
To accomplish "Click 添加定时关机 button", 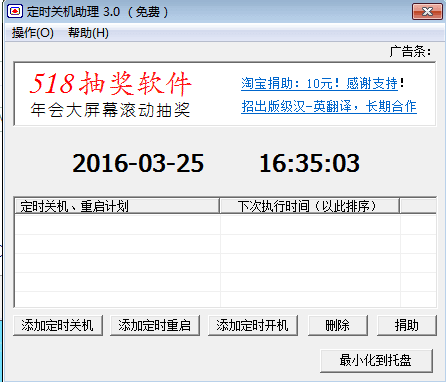I will (x=58, y=325).
